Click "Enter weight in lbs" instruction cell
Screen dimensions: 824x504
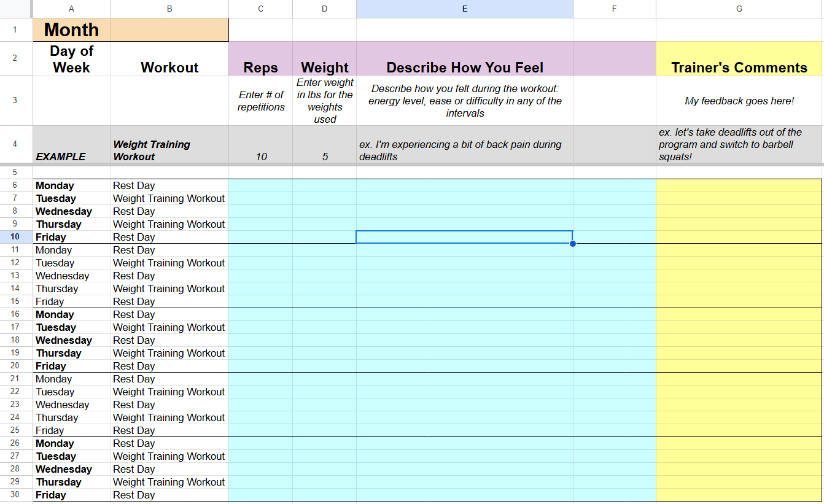point(325,101)
